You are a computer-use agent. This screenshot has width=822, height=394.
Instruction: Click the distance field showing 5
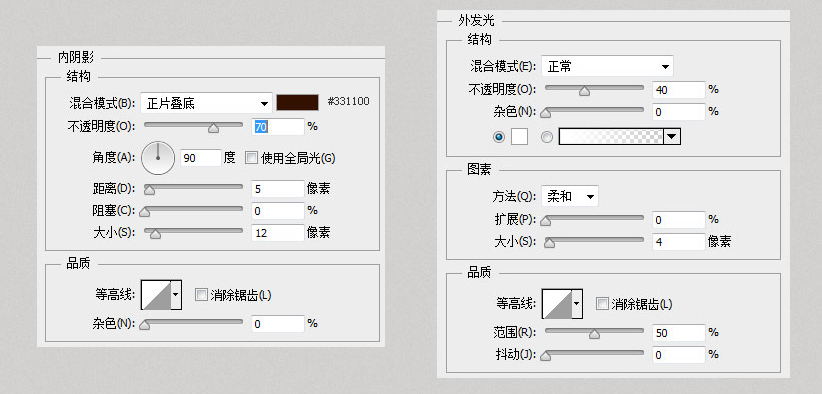pos(278,189)
